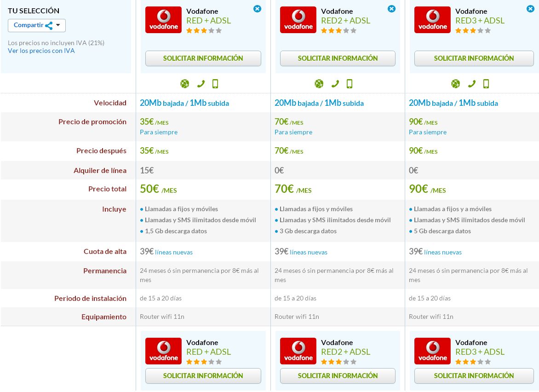Remove Vodafone RED + ADSL from comparison

click(257, 9)
